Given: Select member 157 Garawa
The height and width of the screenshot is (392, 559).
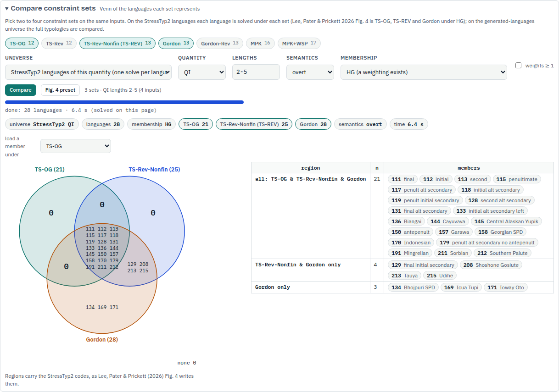Looking at the screenshot, I should coord(454,232).
